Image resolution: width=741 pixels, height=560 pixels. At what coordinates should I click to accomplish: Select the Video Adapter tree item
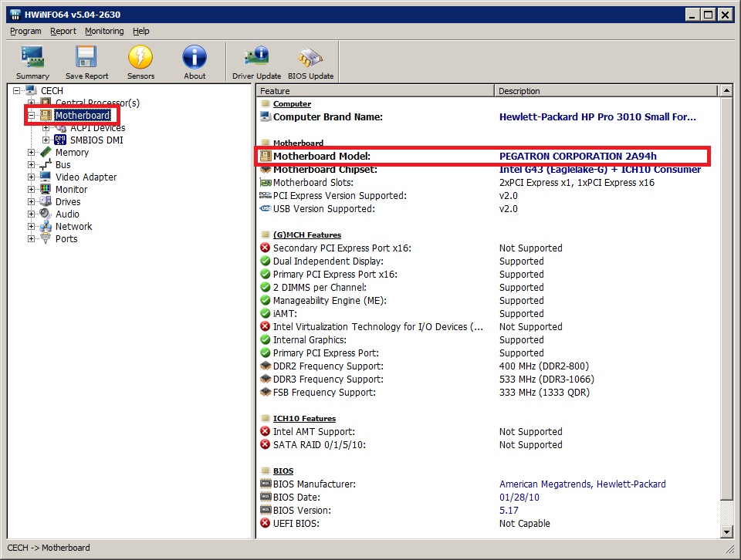pos(86,177)
